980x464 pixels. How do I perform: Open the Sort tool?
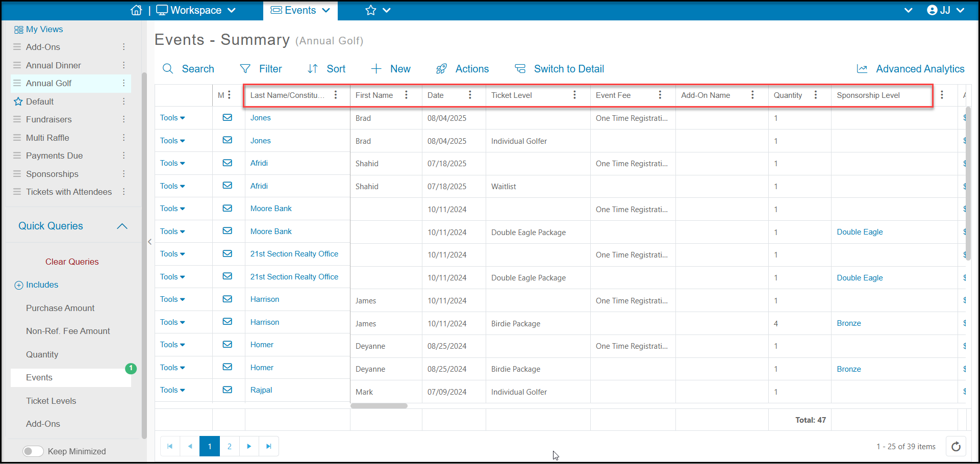click(x=326, y=69)
